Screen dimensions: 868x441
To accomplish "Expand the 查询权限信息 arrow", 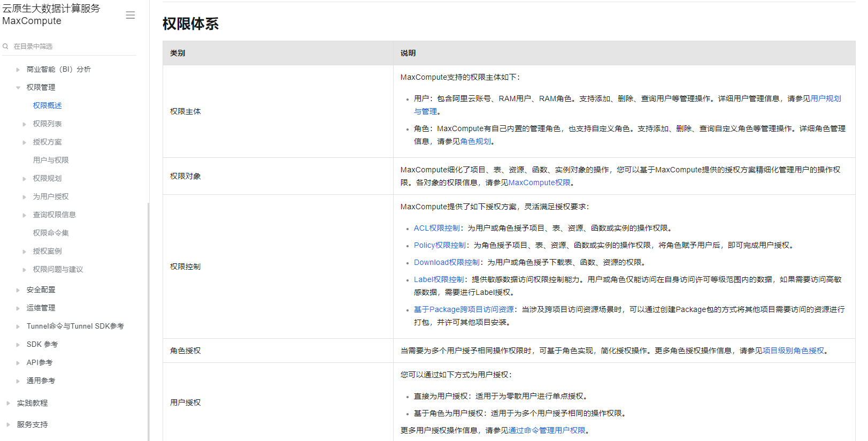I will (x=24, y=215).
